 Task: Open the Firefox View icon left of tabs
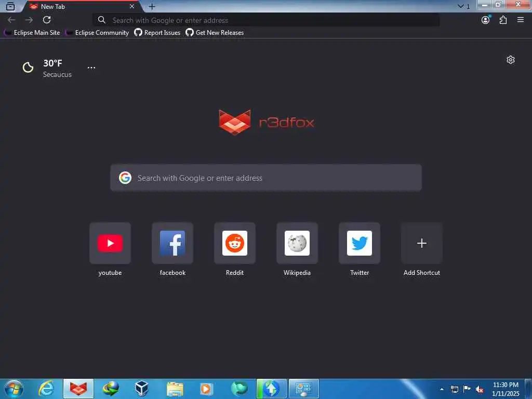point(10,6)
